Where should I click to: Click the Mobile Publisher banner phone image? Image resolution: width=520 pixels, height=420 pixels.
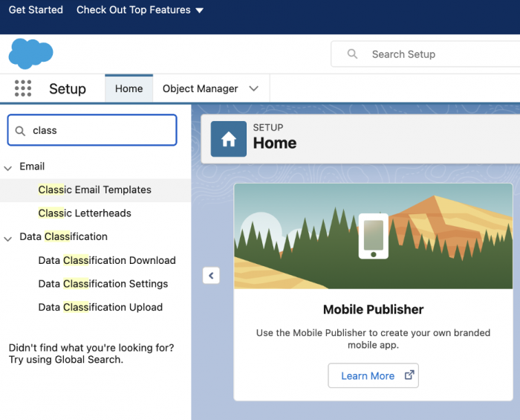click(373, 236)
